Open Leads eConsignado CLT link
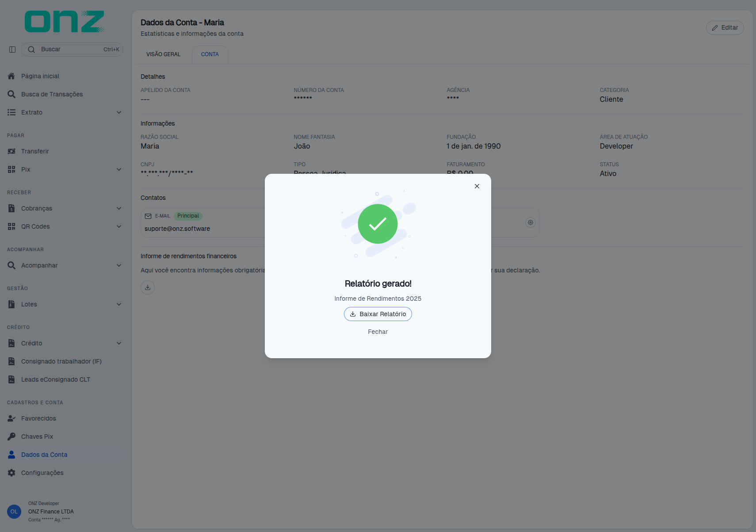 pos(65,379)
